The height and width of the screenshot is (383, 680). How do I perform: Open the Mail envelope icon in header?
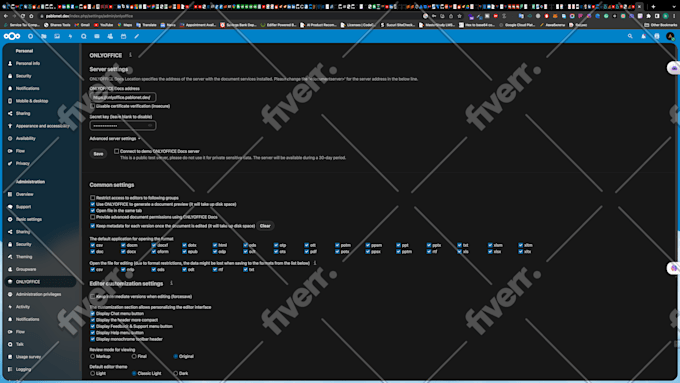point(97,36)
